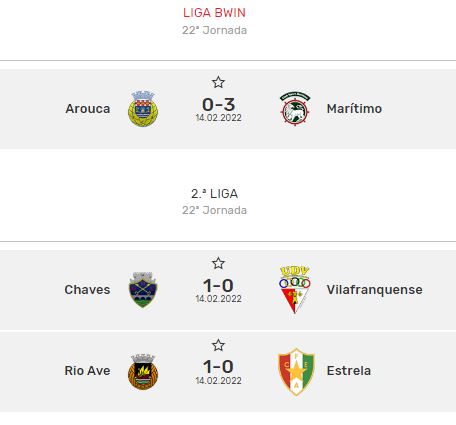Open the Vilafranquense team name link
456x425 pixels.
click(375, 290)
